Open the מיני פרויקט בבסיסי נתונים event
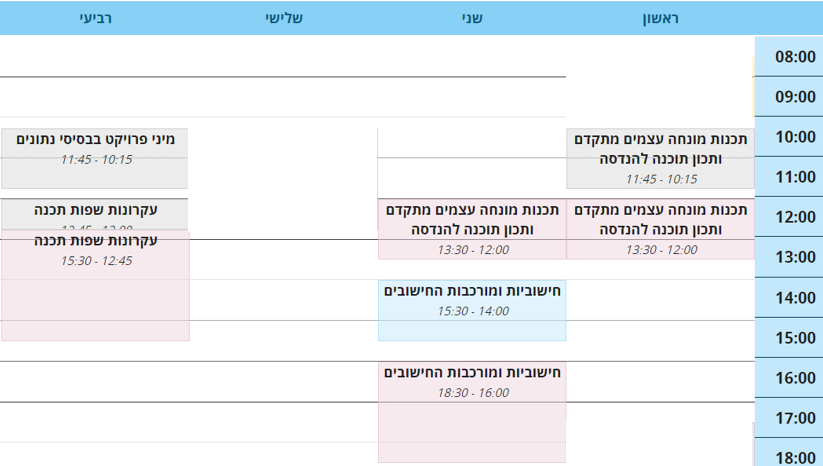 (95, 158)
